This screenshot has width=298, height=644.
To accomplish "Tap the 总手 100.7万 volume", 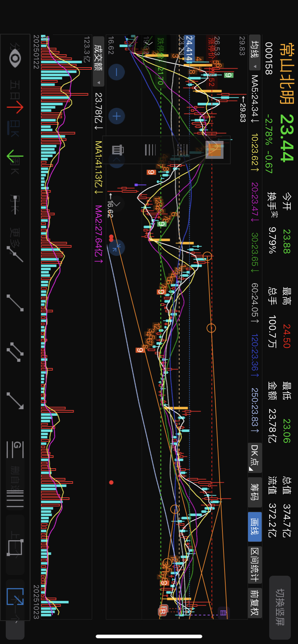I will (272, 318).
